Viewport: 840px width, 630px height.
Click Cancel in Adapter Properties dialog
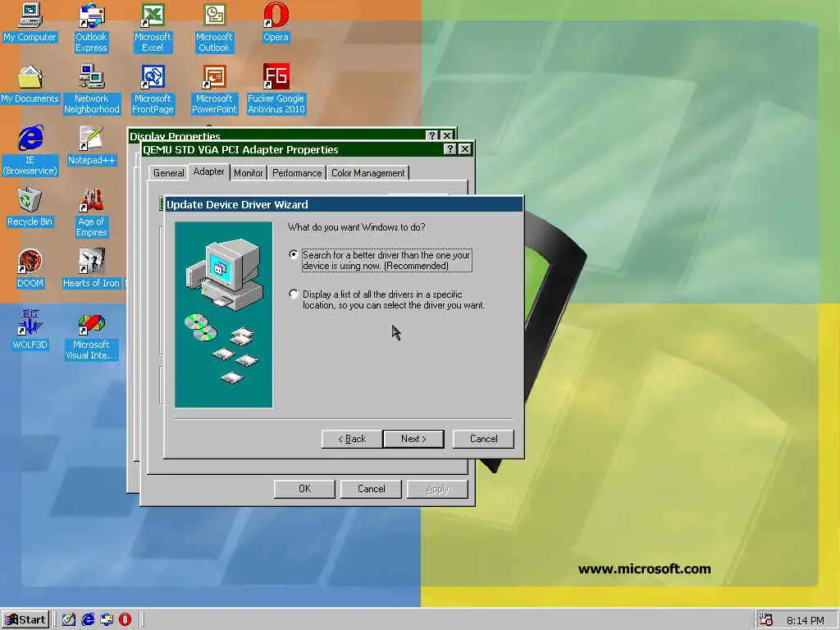[372, 489]
